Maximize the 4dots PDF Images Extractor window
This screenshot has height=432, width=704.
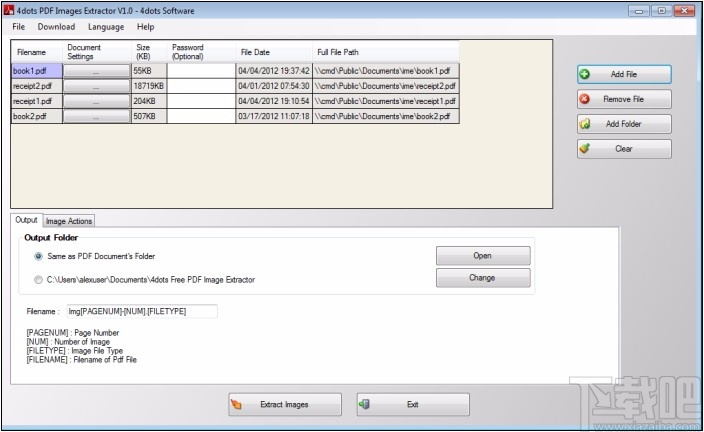(661, 10)
